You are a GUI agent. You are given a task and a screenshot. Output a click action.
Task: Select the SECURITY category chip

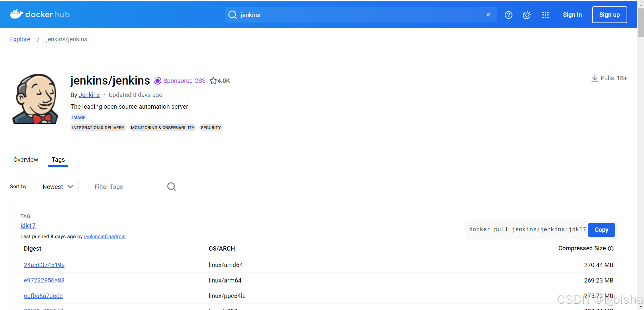tap(211, 127)
